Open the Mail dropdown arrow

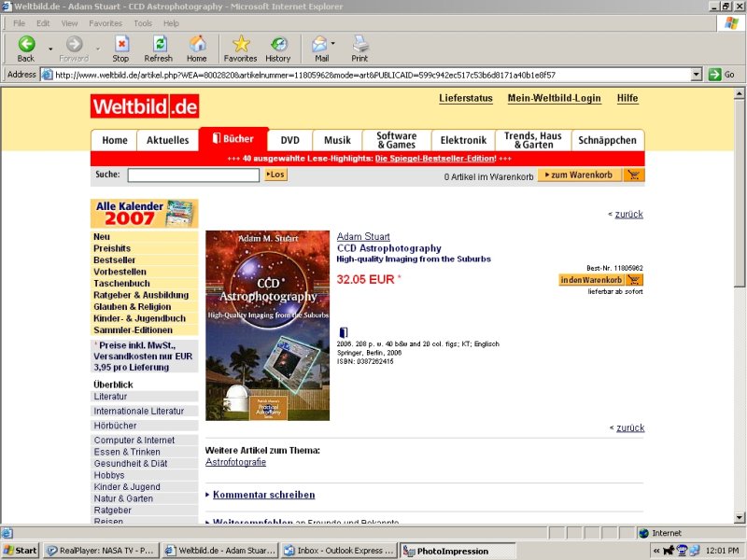(x=333, y=43)
